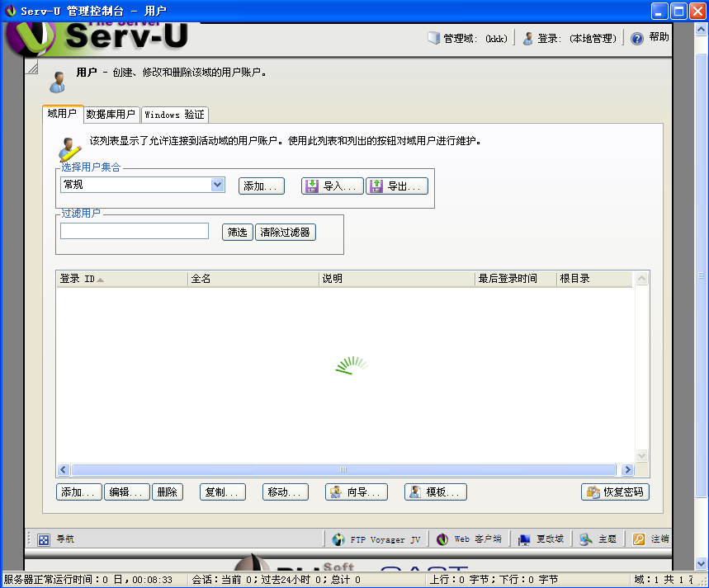Open the Windows 验证 tab

(x=174, y=115)
